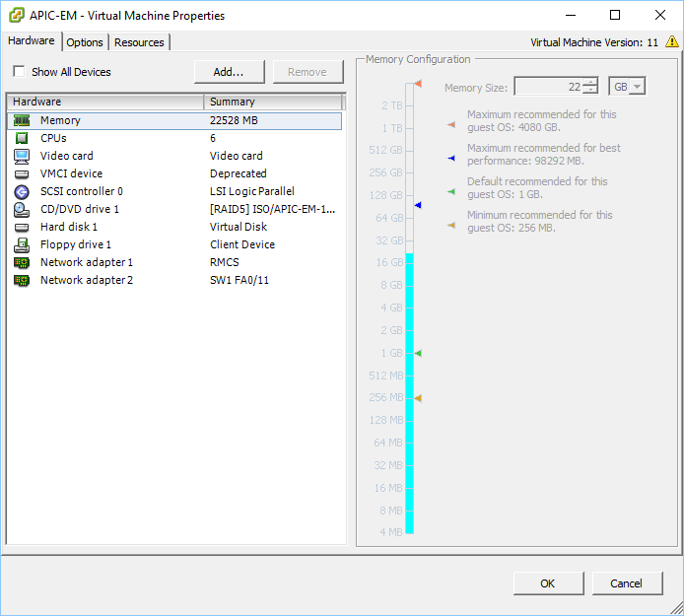Click the blue best-performance marker on slider
684x616 pixels.
[x=418, y=205]
